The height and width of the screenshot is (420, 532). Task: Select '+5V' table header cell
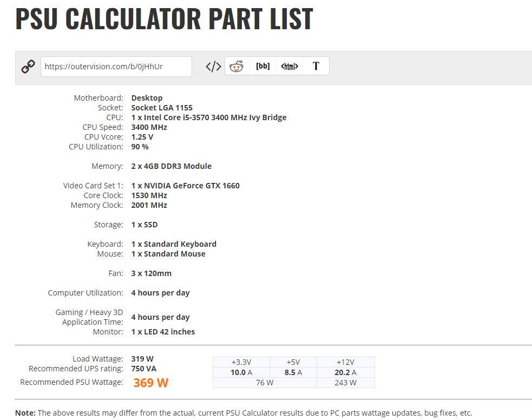tap(293, 362)
